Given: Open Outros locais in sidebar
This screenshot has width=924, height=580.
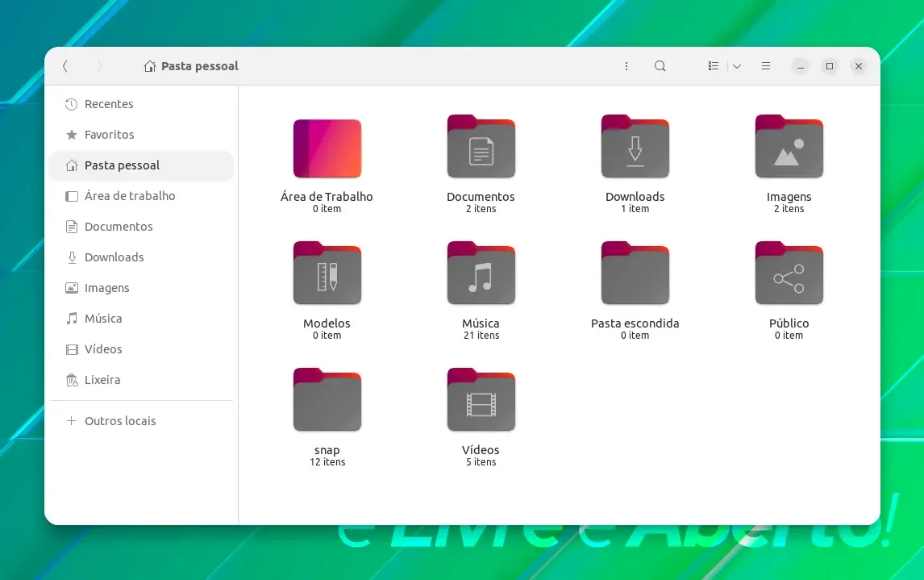Looking at the screenshot, I should point(141,421).
